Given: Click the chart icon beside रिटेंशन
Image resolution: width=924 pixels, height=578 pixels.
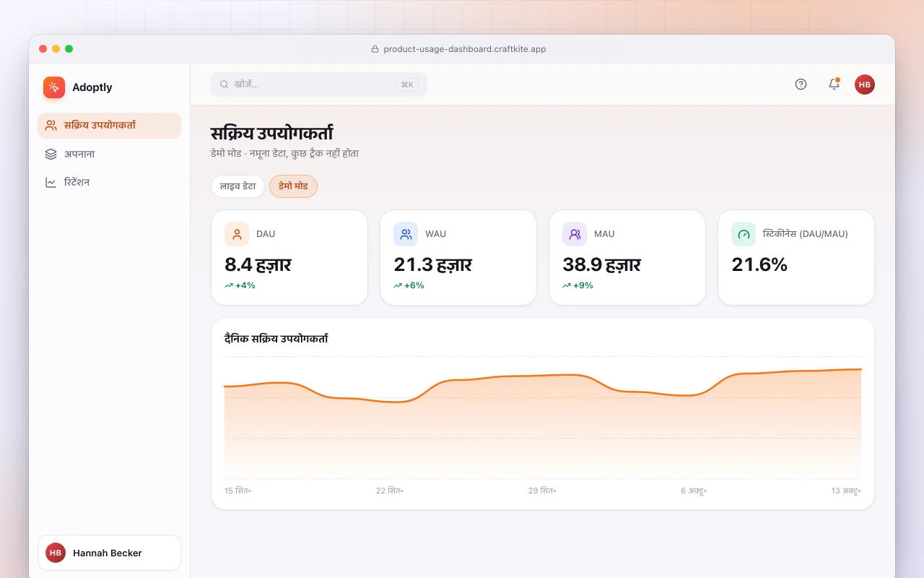Looking at the screenshot, I should 51,182.
